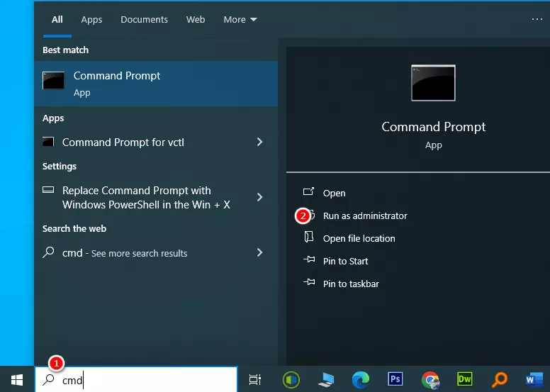This screenshot has width=550, height=392.
Task: Open the three-dots options menu
Action: click(x=537, y=19)
